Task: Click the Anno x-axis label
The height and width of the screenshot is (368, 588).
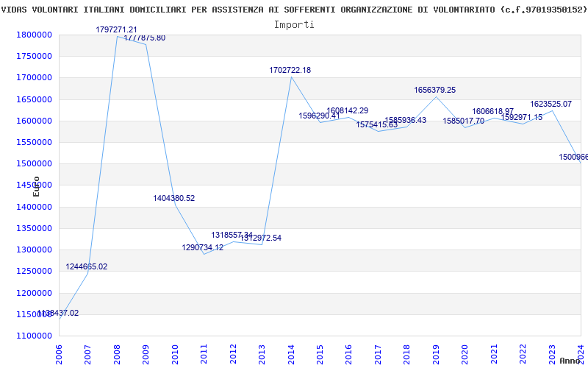Action: (x=570, y=361)
